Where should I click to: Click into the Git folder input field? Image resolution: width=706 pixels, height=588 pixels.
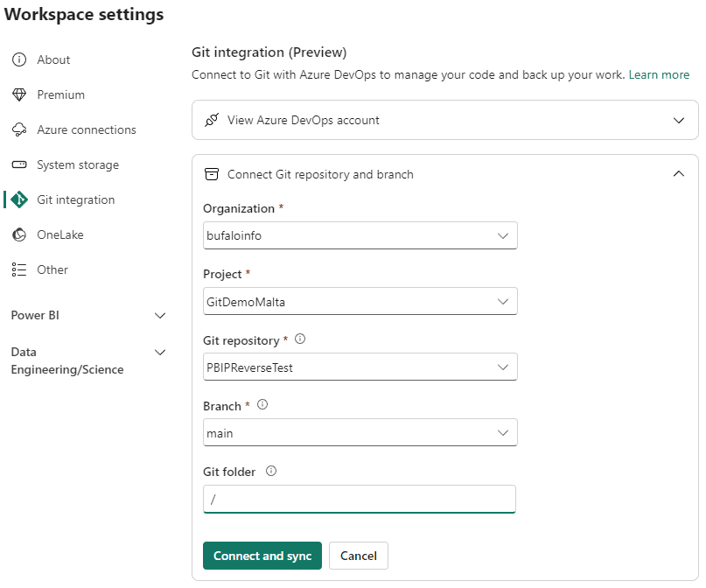(360, 499)
